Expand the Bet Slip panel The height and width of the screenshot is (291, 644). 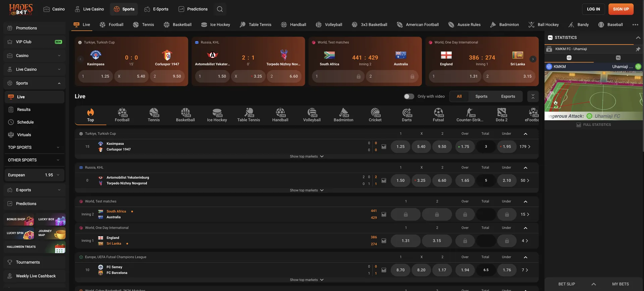(593, 284)
